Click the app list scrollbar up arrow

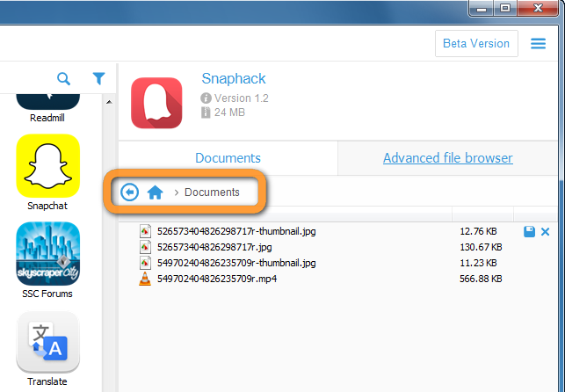point(109,102)
